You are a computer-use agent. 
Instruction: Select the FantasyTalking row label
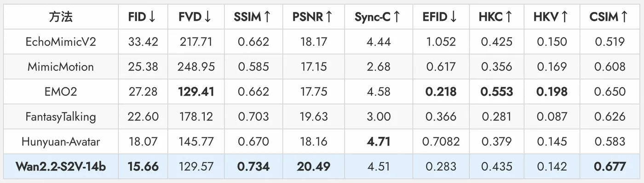point(61,116)
